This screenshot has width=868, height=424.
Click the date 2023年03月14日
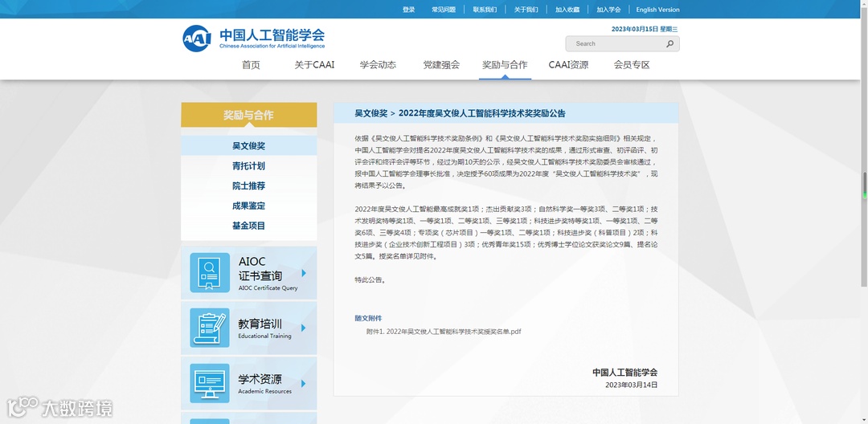tap(632, 385)
